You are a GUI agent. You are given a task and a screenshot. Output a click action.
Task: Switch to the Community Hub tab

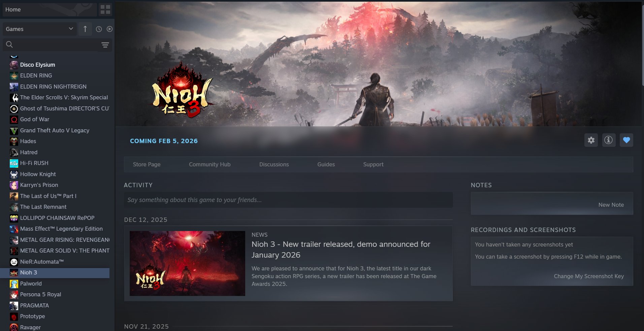(210, 164)
